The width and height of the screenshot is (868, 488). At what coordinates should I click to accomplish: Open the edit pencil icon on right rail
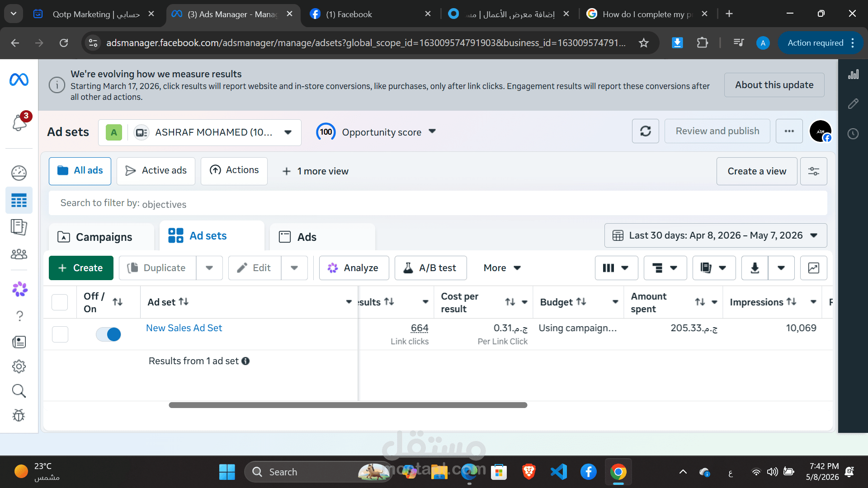click(x=853, y=104)
